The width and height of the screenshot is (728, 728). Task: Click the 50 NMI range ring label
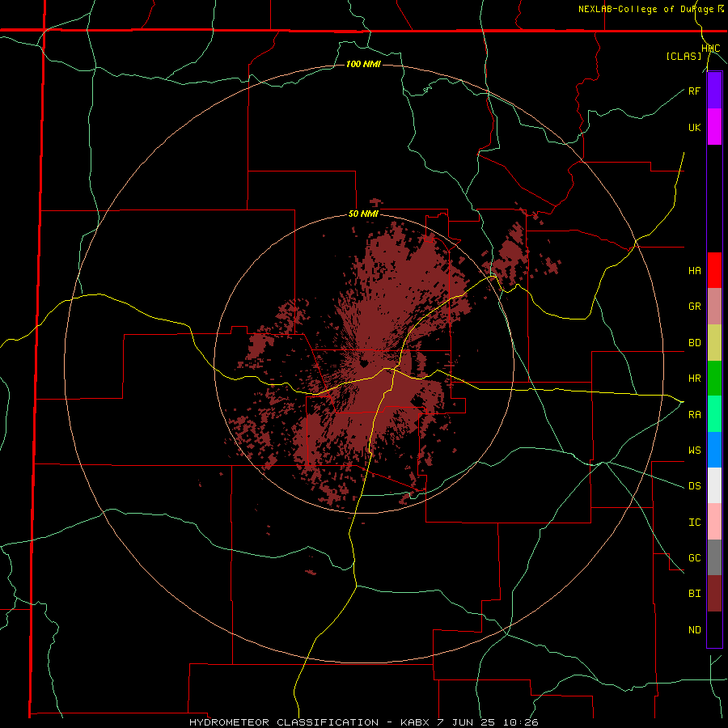click(x=363, y=214)
